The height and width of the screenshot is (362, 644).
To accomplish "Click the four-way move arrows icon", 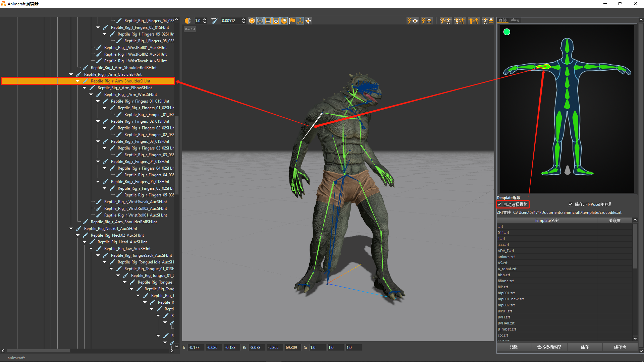I will [x=308, y=21].
